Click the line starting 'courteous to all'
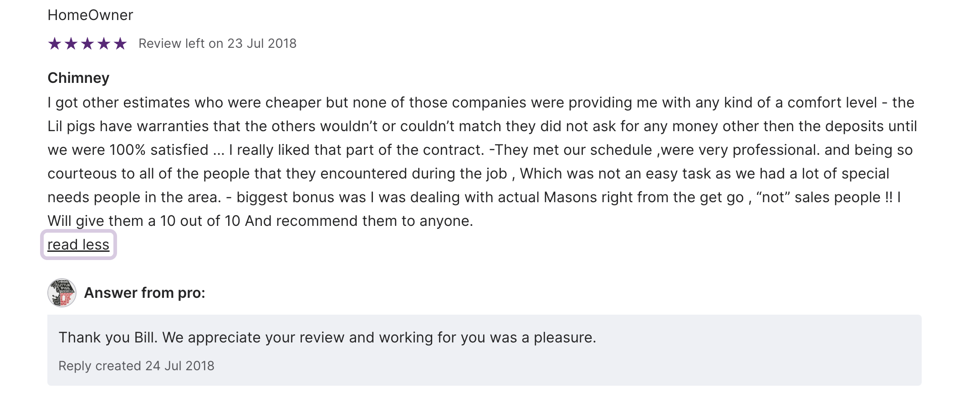Viewport: 980px width, 398px height. pos(468,173)
